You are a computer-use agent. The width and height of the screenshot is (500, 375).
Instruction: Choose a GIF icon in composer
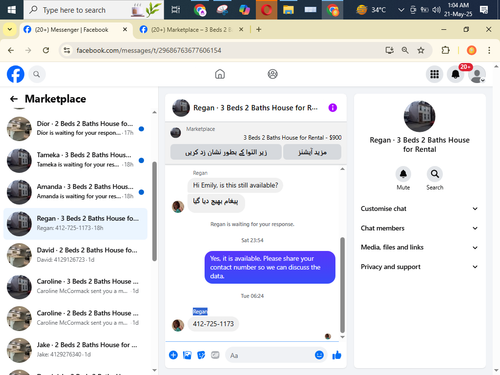coord(215,355)
